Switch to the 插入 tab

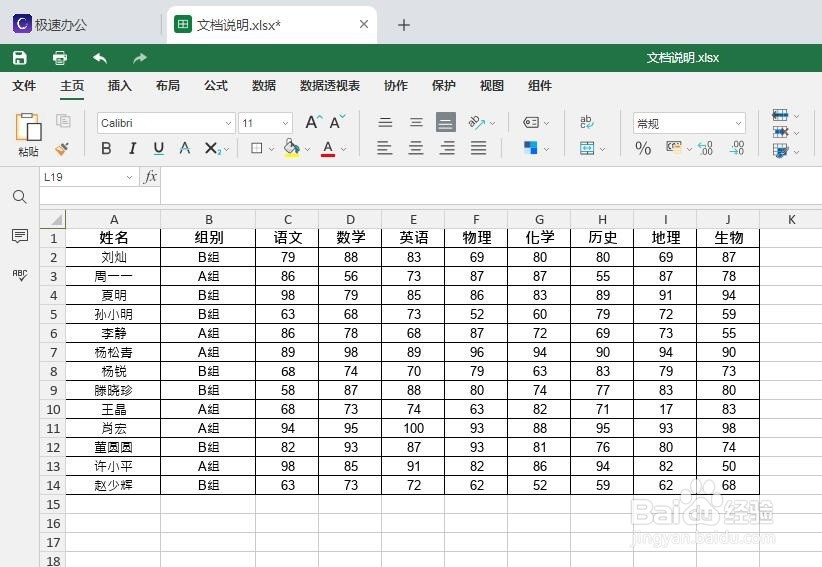pyautogui.click(x=120, y=86)
